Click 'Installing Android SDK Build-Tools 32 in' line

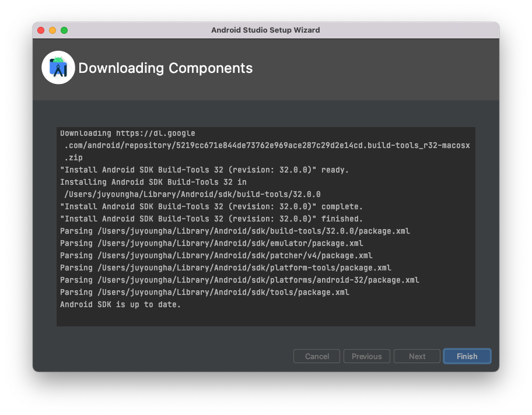click(153, 182)
